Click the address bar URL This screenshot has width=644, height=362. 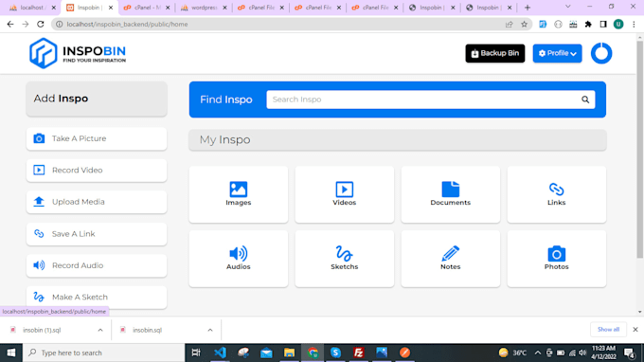(127, 25)
